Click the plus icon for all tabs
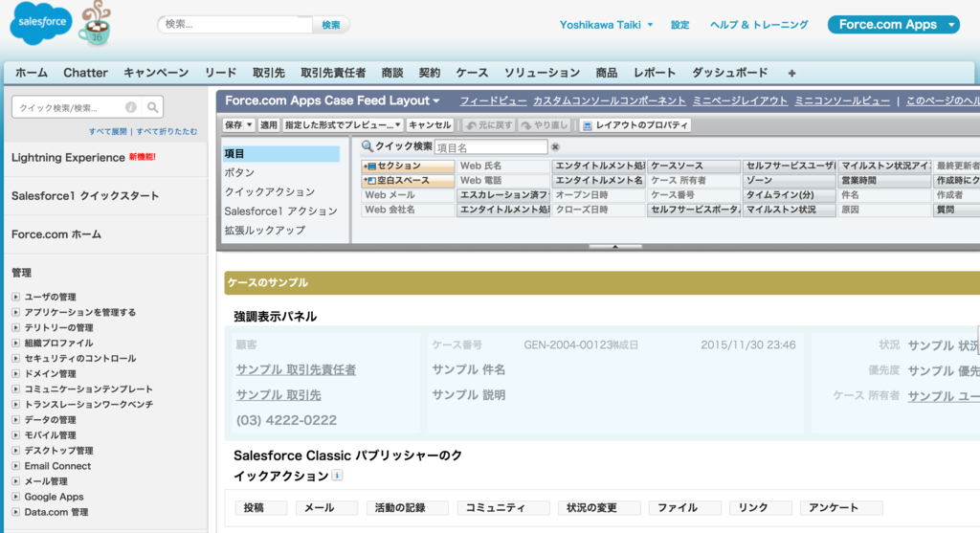Image resolution: width=980 pixels, height=533 pixels. [x=791, y=73]
